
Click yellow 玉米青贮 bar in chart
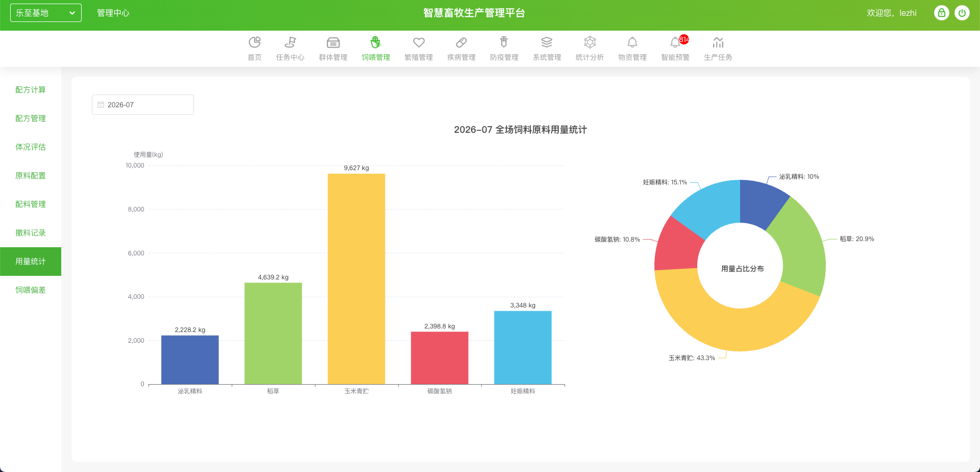click(x=356, y=279)
